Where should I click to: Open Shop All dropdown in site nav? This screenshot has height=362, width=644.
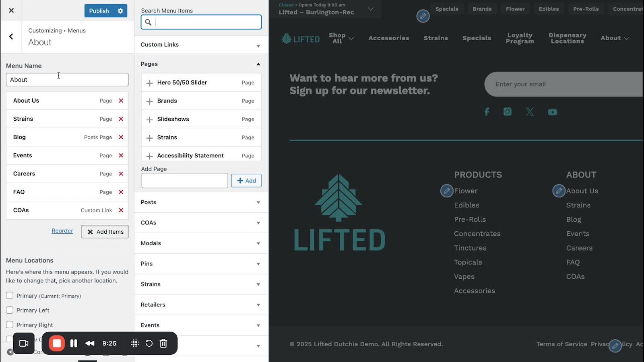341,38
